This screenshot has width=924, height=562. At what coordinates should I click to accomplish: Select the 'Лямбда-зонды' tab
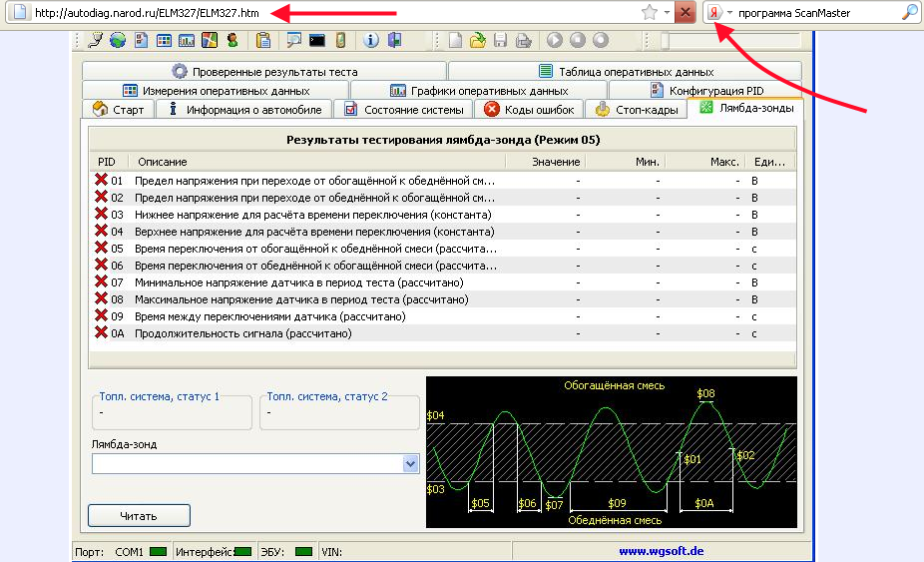745,108
